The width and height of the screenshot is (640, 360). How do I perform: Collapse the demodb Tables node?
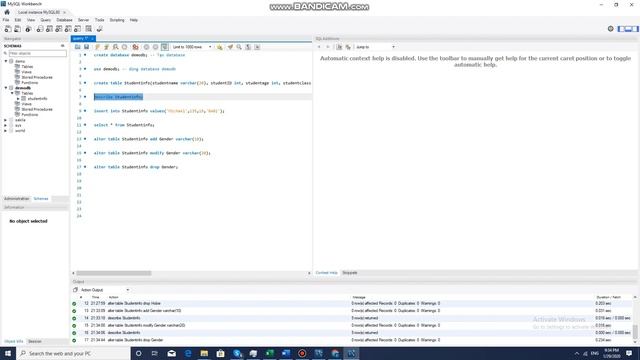[12, 93]
